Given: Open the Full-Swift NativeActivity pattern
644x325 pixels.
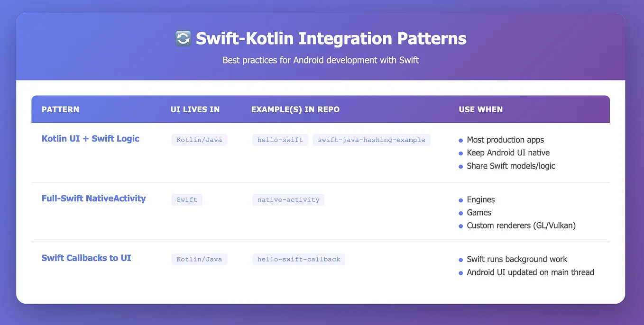Looking at the screenshot, I should click(x=93, y=199).
